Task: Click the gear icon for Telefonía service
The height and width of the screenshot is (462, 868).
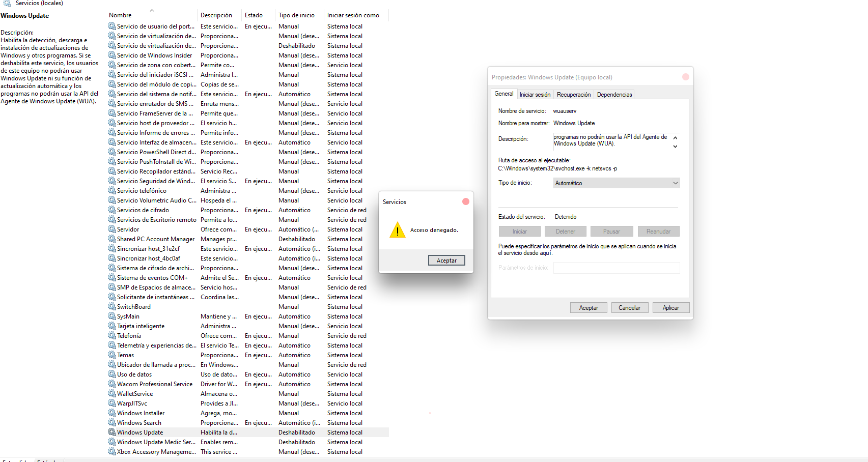Action: pyautogui.click(x=112, y=335)
